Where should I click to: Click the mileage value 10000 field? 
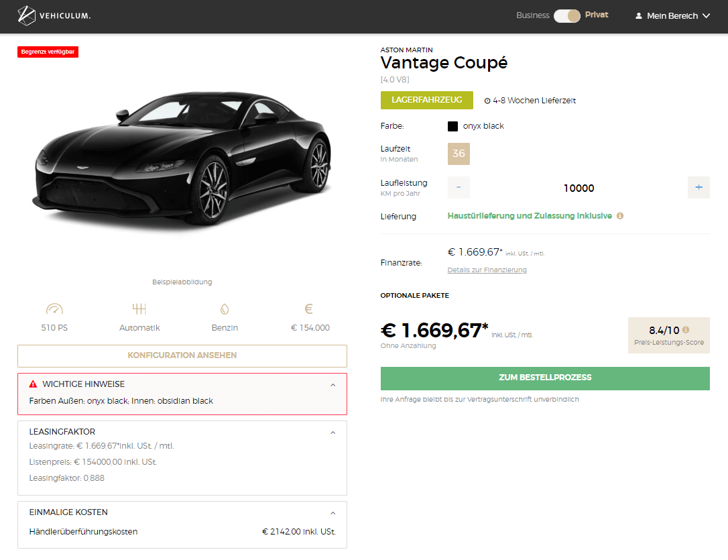[579, 188]
